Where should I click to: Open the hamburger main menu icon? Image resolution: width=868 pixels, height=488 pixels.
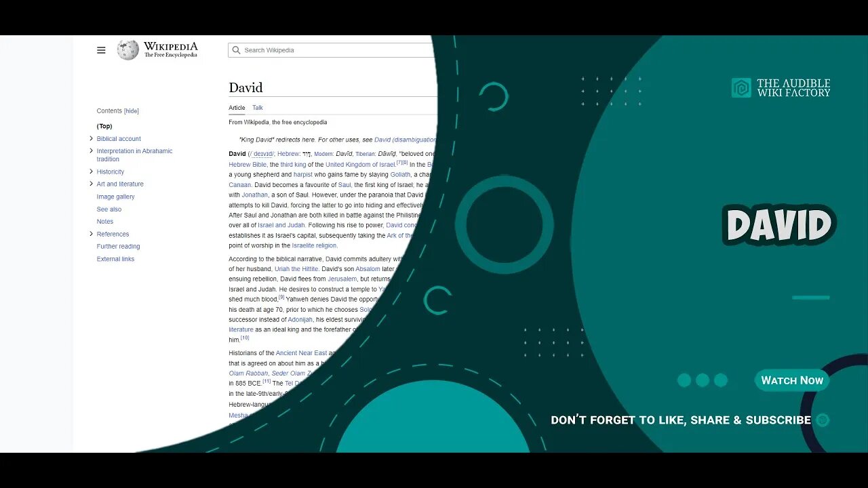101,50
